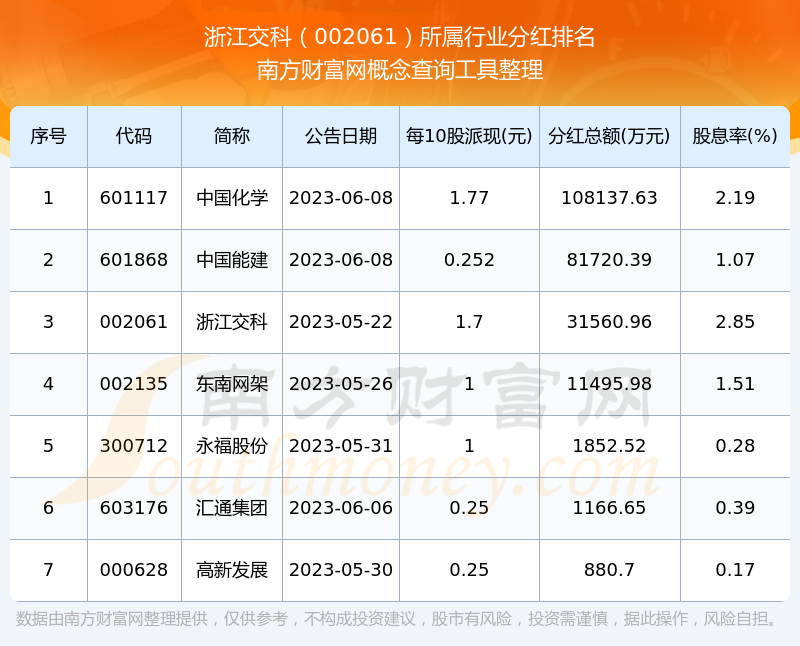Click dividend yield 1.07
Viewport: 800px width, 646px height.
[735, 260]
